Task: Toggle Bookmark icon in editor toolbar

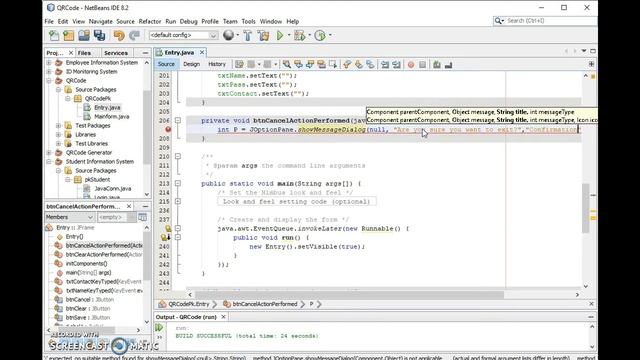Action: tap(370, 64)
